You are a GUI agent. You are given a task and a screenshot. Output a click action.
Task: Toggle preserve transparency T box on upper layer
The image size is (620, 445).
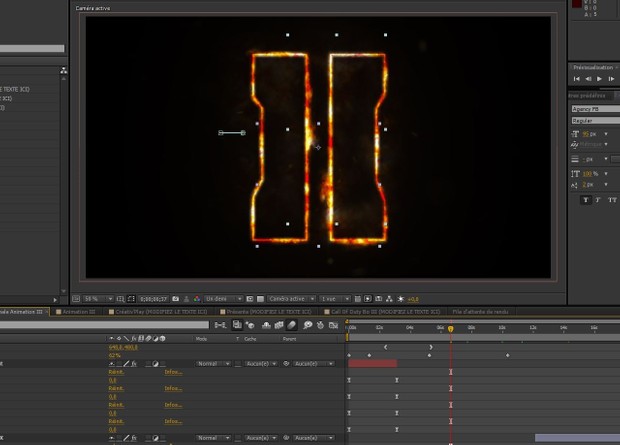238,364
